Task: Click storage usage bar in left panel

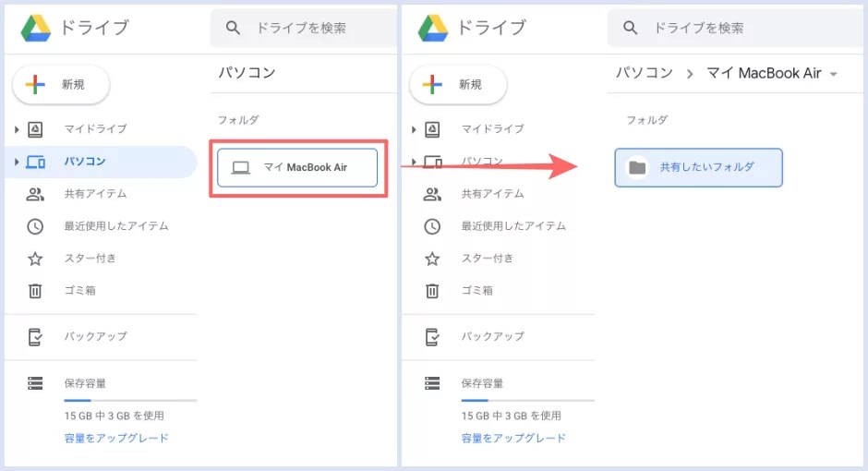Action: pos(130,400)
